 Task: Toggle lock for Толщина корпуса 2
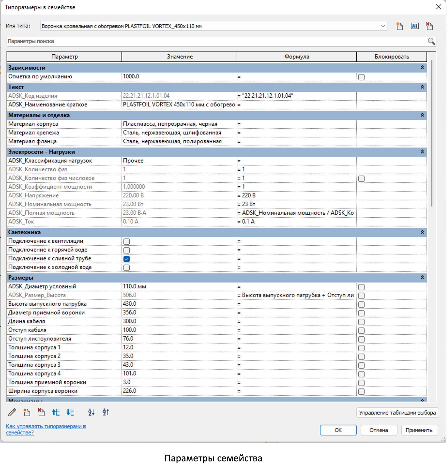click(x=361, y=357)
